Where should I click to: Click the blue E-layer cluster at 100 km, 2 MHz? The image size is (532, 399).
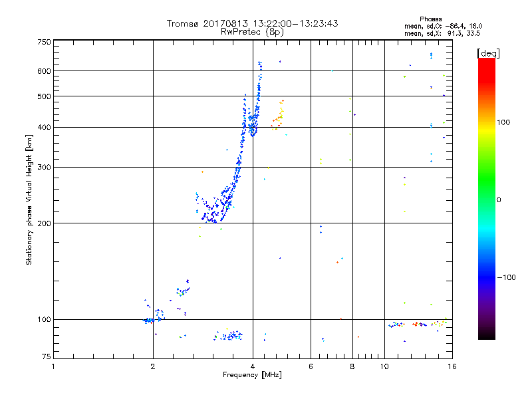(148, 321)
